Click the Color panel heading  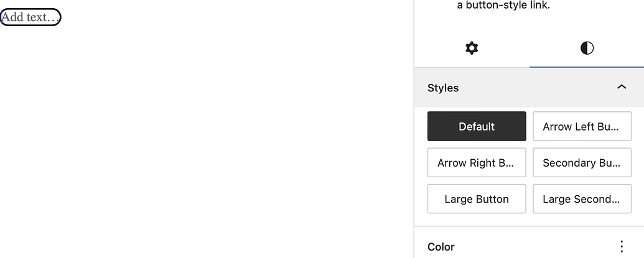click(x=441, y=247)
